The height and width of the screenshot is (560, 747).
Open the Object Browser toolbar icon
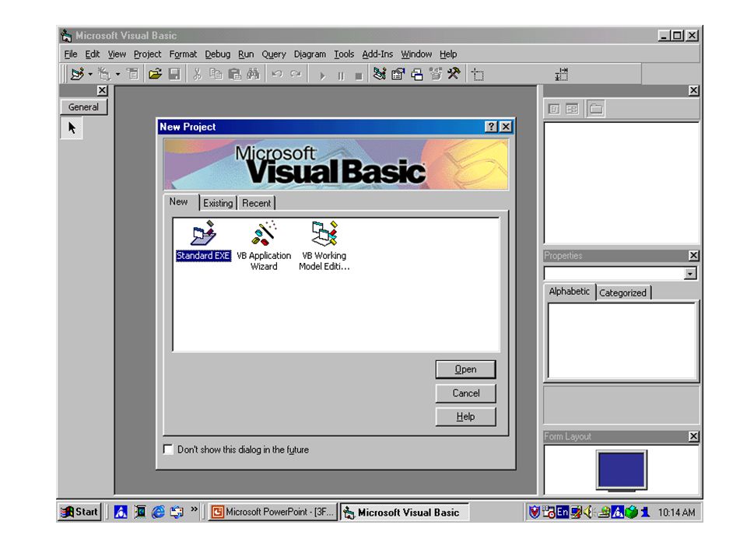point(436,74)
